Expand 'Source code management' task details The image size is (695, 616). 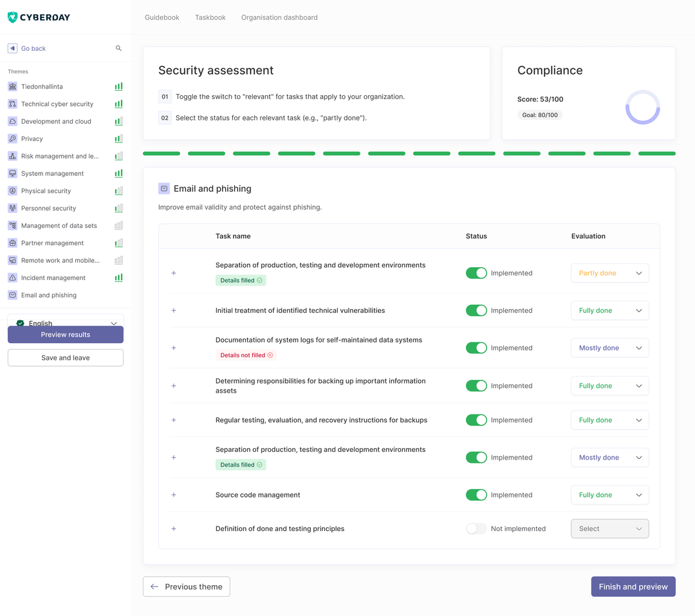173,494
